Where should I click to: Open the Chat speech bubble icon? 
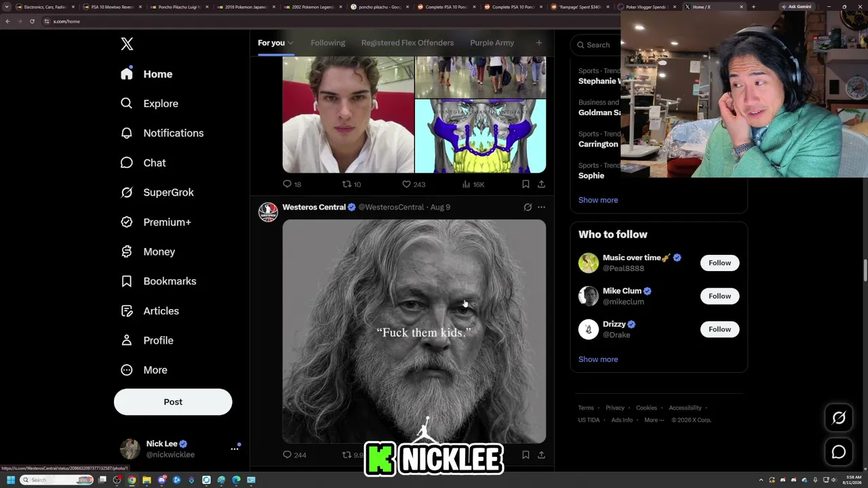click(127, 163)
